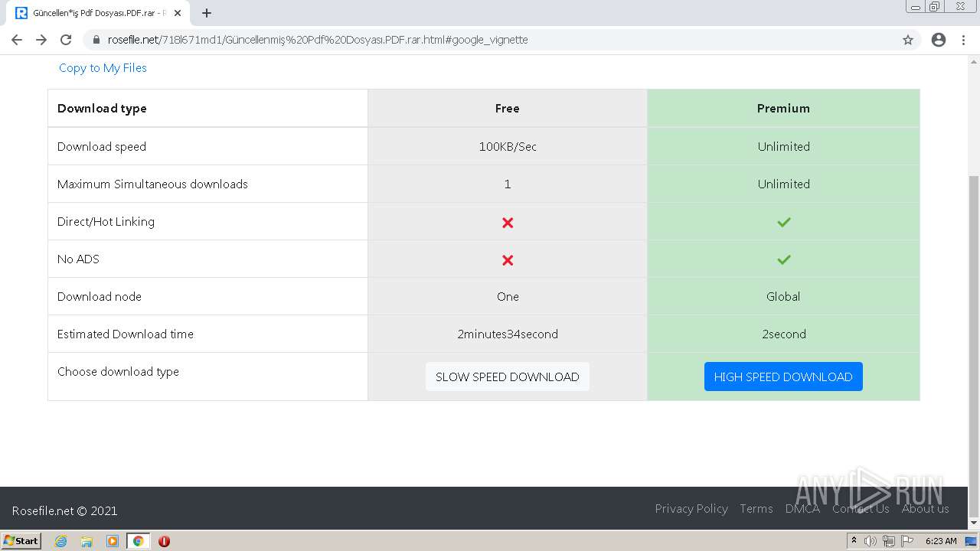Open the About us footer link
The height and width of the screenshot is (551, 980).
(x=926, y=509)
